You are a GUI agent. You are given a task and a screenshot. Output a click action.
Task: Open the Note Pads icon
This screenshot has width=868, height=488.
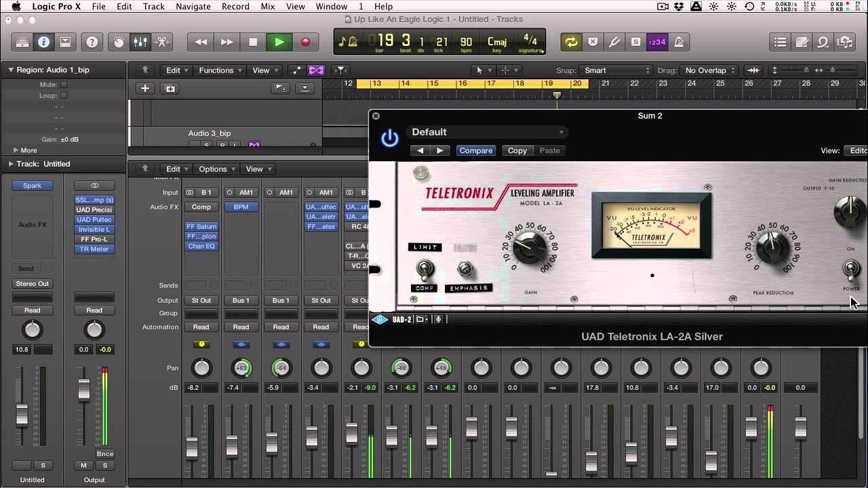pos(802,42)
